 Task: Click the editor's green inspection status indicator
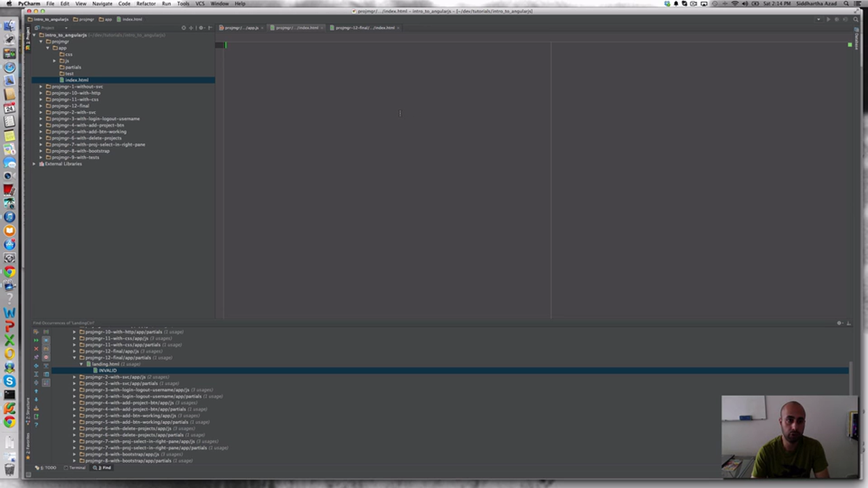click(x=850, y=45)
